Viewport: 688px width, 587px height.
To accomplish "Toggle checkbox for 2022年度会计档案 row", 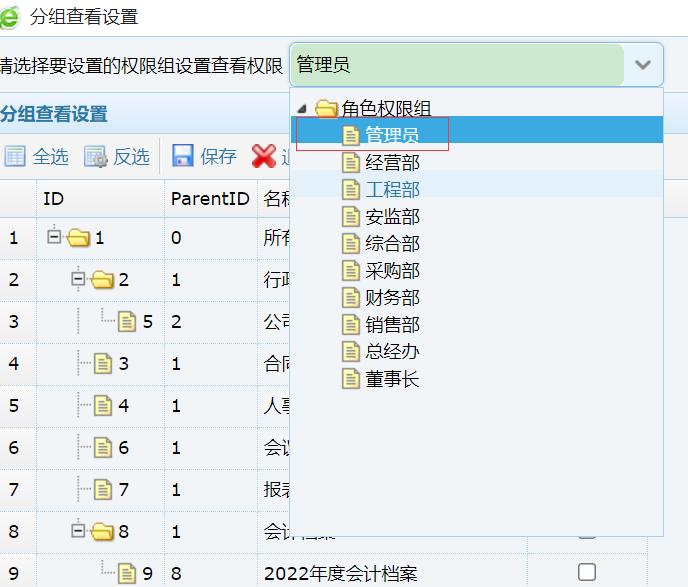I will click(x=587, y=572).
